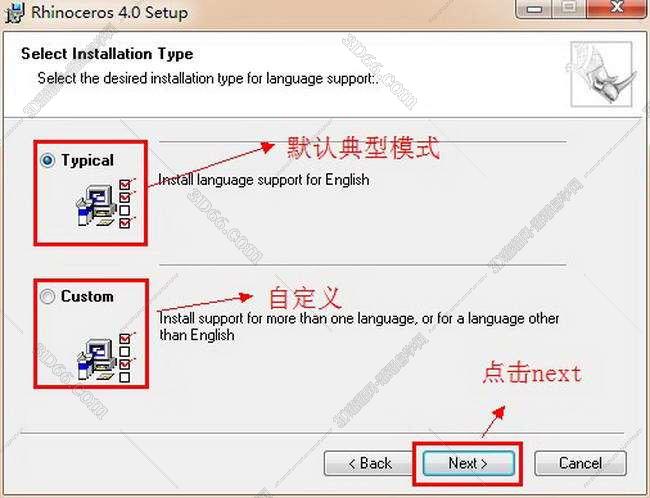Select the Custom radio button
This screenshot has height=498, width=650.
[x=48, y=297]
